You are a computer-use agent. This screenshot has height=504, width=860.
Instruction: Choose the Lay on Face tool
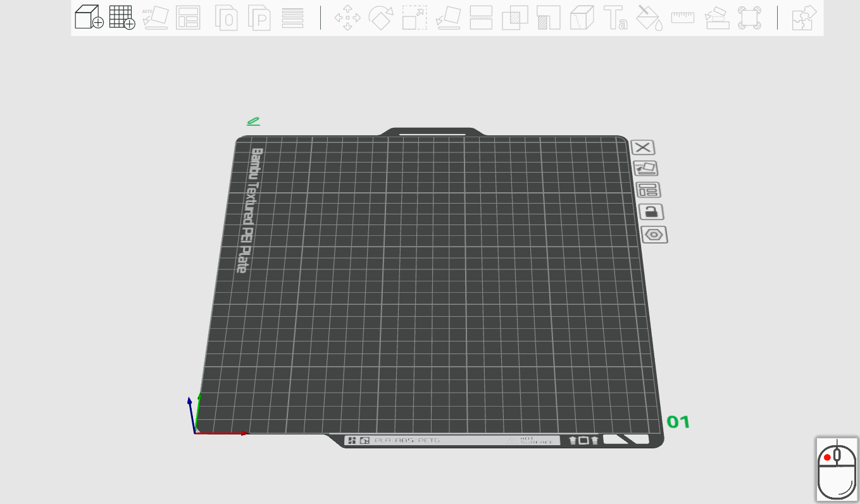(448, 18)
